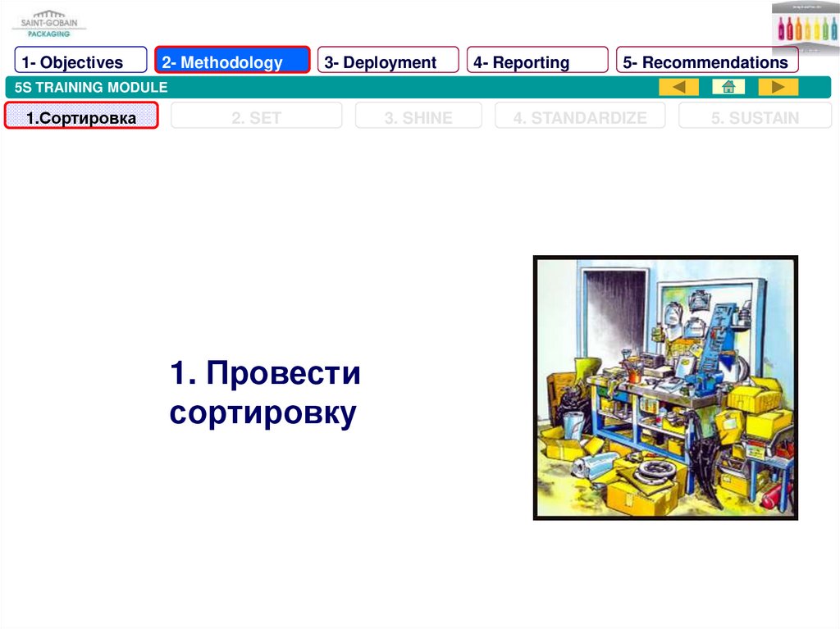Click the right arrow next-slide button
The height and width of the screenshot is (629, 840).
(x=778, y=87)
